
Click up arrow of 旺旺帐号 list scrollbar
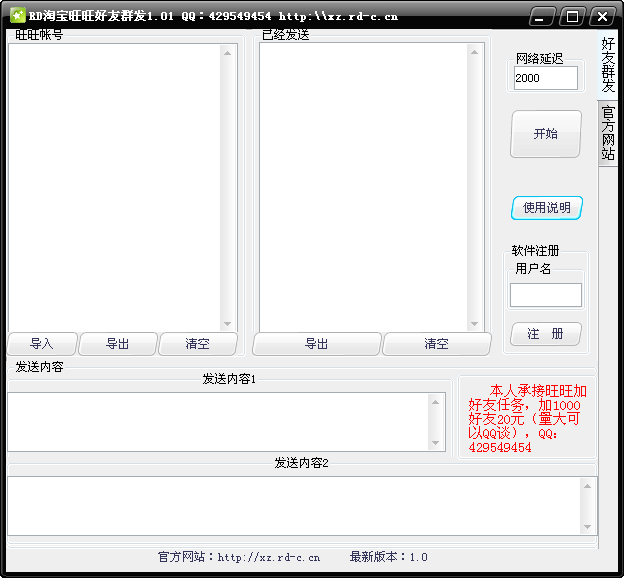pos(227,53)
